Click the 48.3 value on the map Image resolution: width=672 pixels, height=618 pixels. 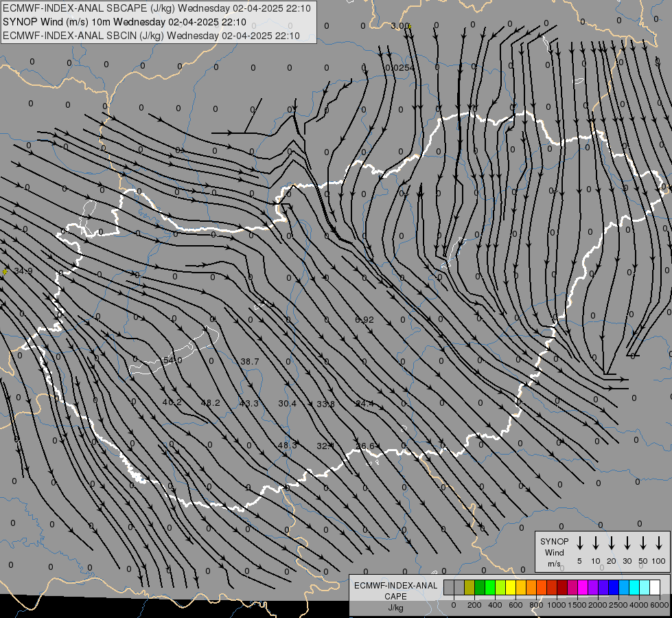pyautogui.click(x=287, y=446)
